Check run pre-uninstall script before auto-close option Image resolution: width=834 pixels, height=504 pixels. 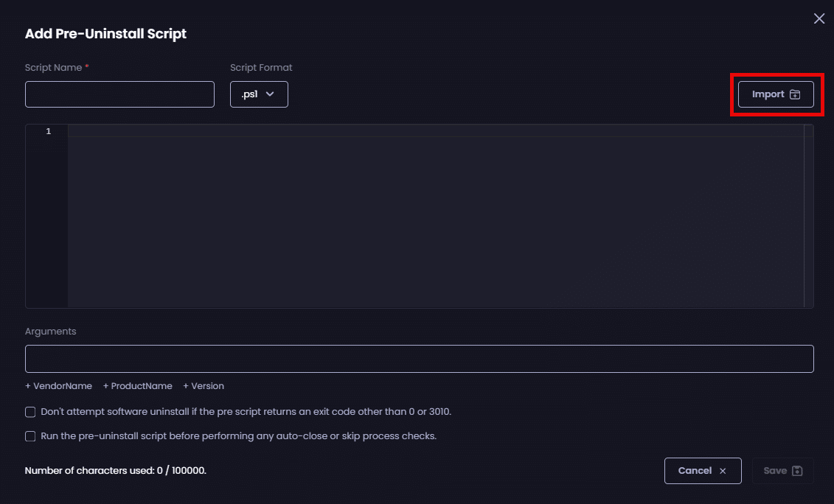pyautogui.click(x=30, y=436)
